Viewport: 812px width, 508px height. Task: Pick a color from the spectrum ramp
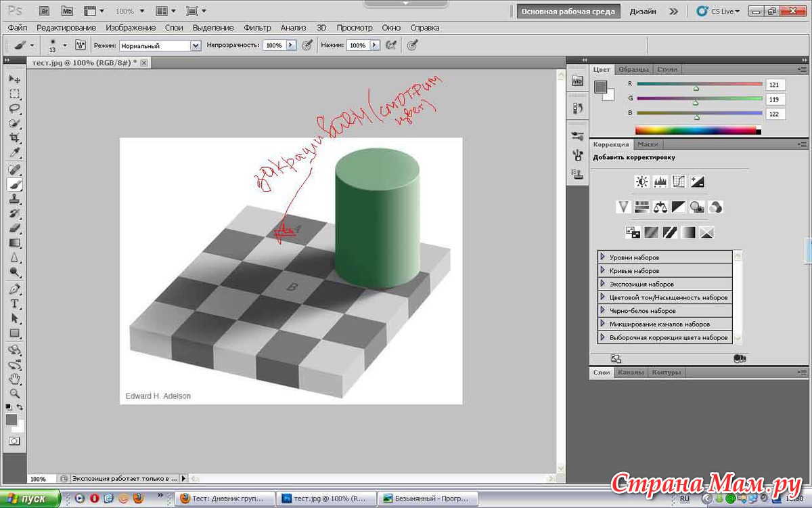pyautogui.click(x=698, y=130)
